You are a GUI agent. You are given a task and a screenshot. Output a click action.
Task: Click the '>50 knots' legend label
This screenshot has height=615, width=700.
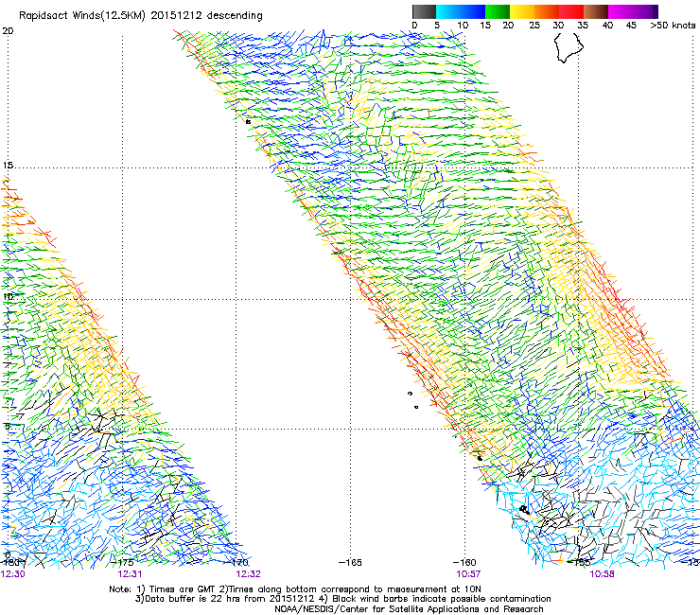[x=673, y=26]
